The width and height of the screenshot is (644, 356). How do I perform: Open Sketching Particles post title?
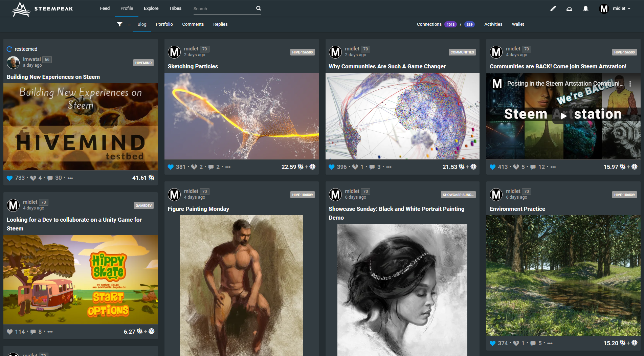[x=193, y=67]
